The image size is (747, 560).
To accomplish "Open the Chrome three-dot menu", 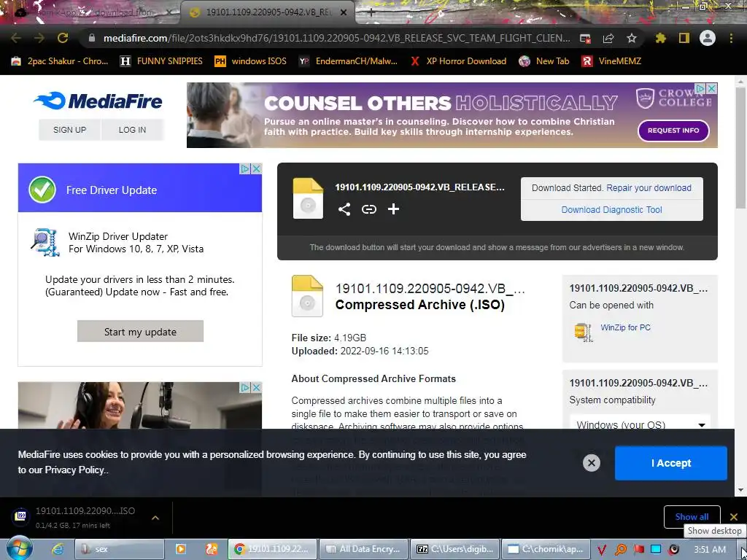I will 731,38.
